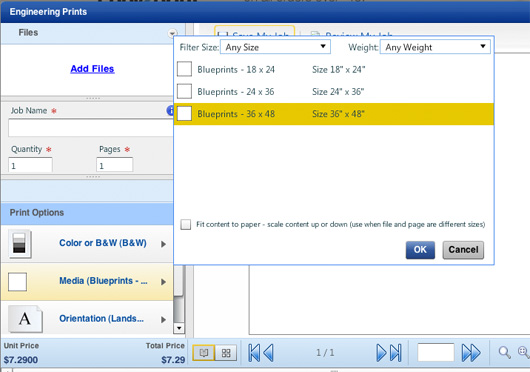Focus the Job Name input field
530x372 pixels.
tap(91, 128)
